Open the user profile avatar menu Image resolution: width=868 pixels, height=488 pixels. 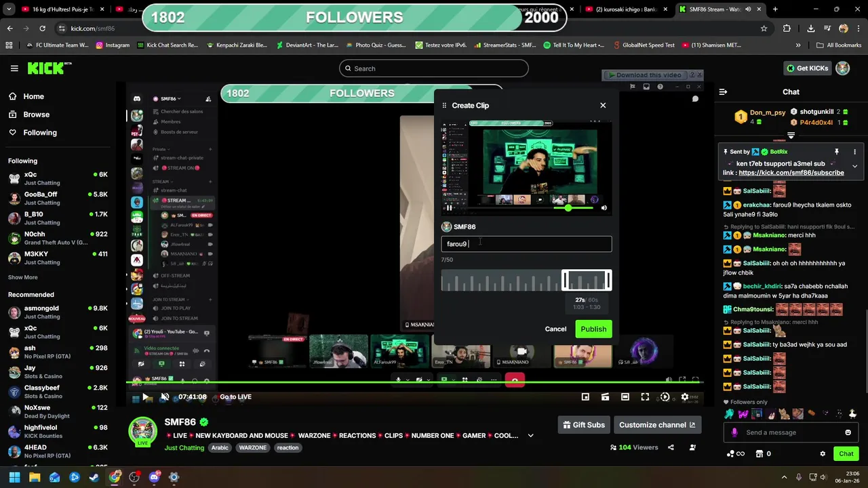pos(843,68)
